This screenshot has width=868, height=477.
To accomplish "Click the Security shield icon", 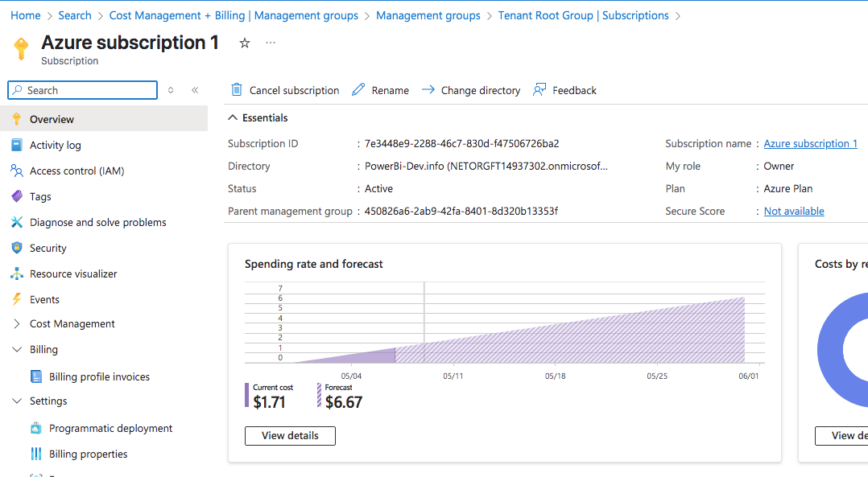I will click(x=17, y=248).
